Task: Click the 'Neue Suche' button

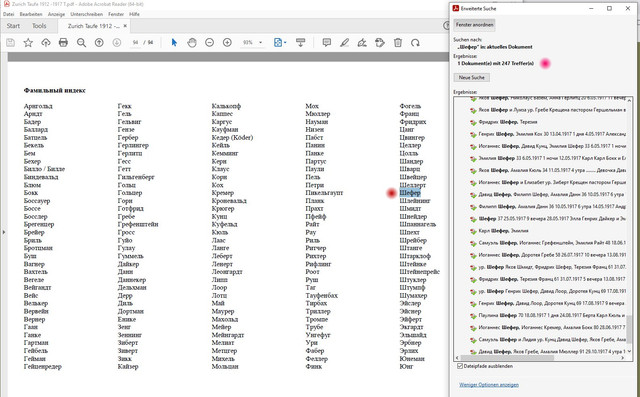Action: (471, 78)
